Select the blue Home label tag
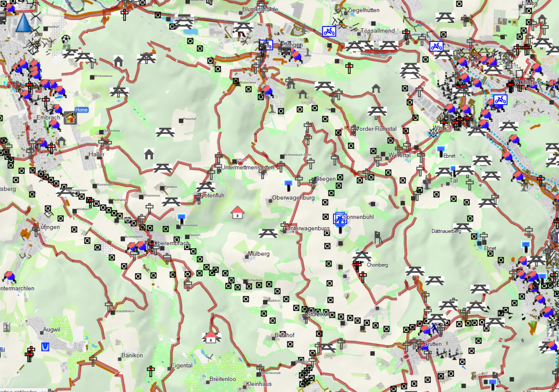Screen dimensions: 559x392 coord(81,110)
